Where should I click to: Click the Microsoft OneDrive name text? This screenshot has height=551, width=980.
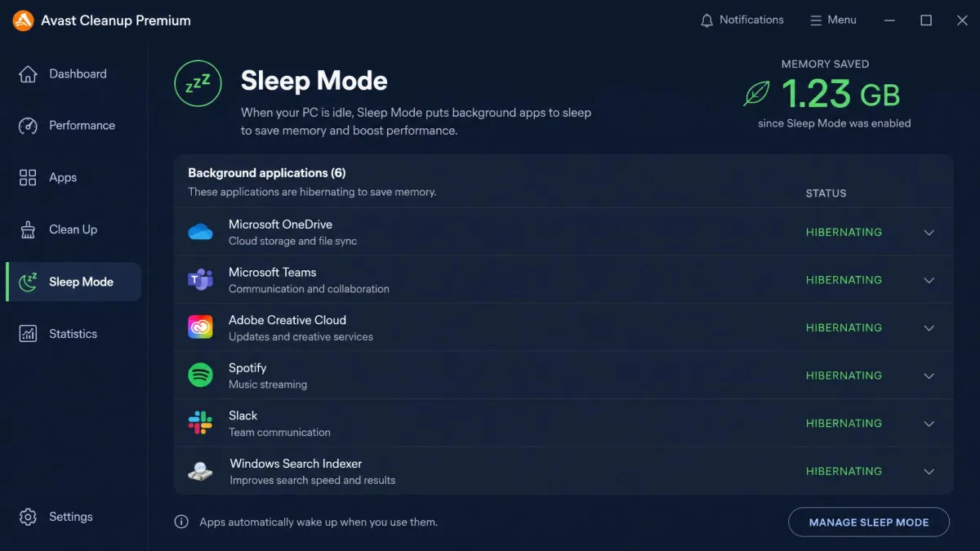(x=280, y=224)
